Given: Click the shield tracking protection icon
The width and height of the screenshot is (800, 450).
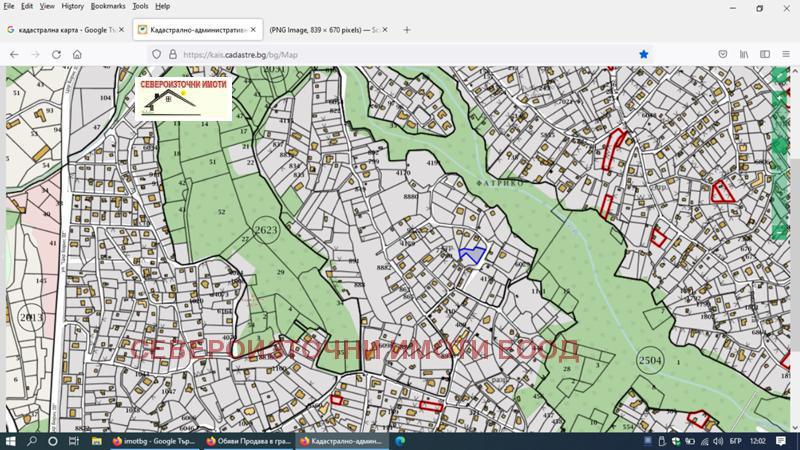Looking at the screenshot, I should [x=156, y=54].
